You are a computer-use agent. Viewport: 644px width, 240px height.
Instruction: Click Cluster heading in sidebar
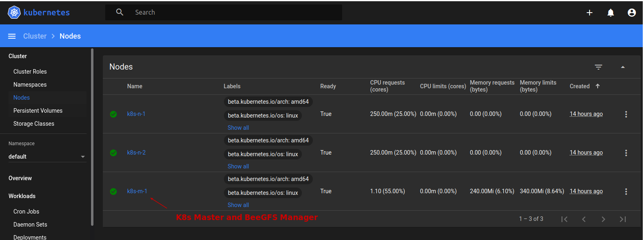pyautogui.click(x=17, y=56)
